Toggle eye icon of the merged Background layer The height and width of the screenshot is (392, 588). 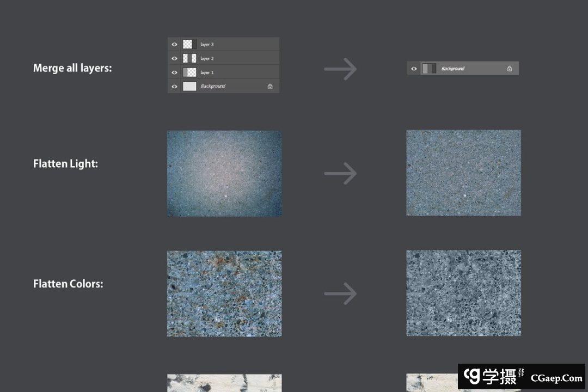(414, 69)
